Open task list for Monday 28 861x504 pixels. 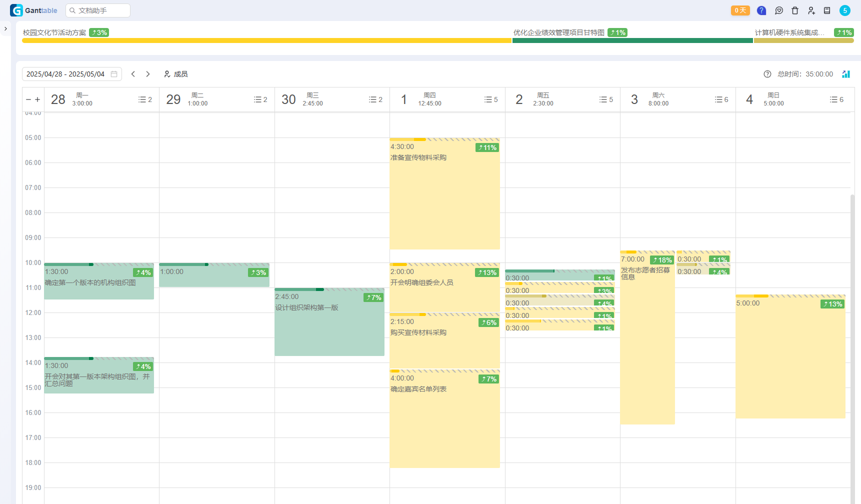[x=145, y=99]
